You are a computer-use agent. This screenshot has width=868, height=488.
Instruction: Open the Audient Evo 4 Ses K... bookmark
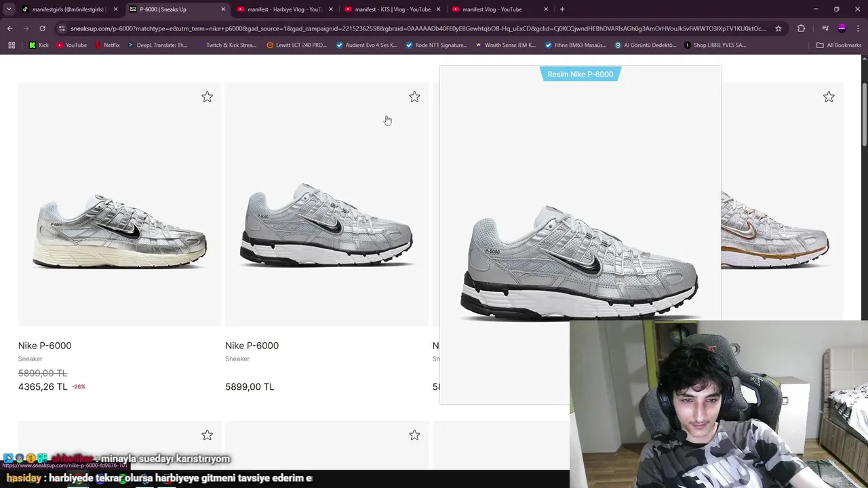(366, 45)
